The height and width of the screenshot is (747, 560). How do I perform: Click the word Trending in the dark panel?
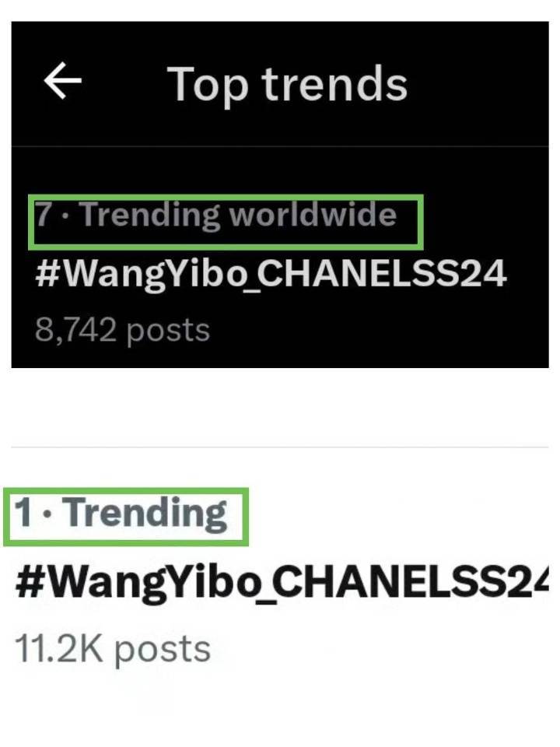coord(151,216)
